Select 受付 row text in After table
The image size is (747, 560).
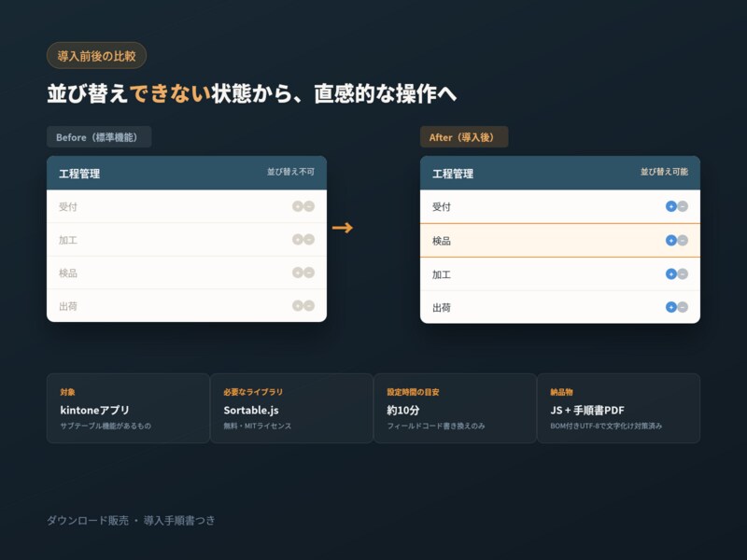(442, 206)
